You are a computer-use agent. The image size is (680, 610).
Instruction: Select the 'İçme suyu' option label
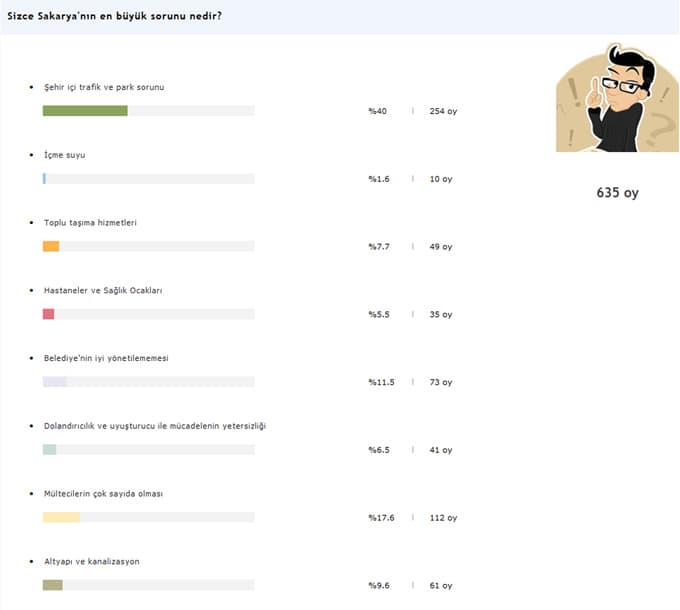coord(65,155)
